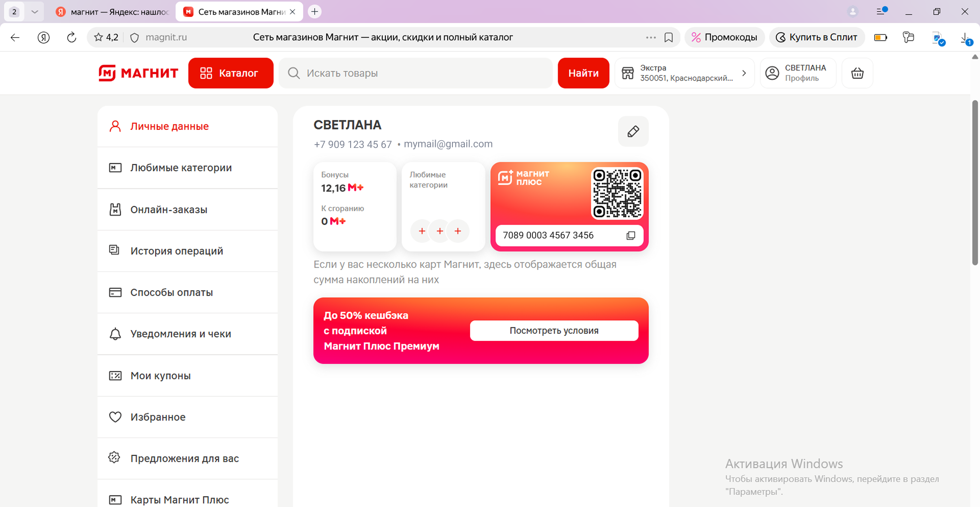Open browser downloads icon

click(965, 38)
